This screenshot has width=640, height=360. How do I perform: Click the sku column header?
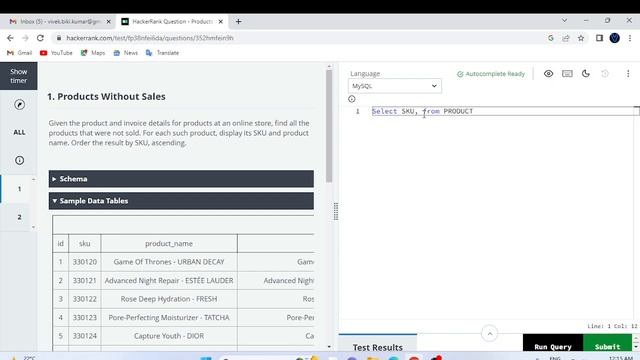[84, 243]
